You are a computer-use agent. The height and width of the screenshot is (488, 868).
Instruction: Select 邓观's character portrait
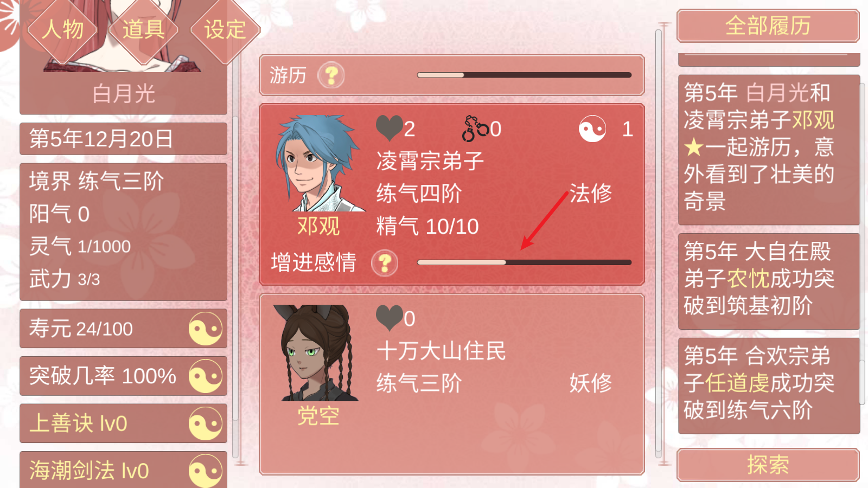318,163
